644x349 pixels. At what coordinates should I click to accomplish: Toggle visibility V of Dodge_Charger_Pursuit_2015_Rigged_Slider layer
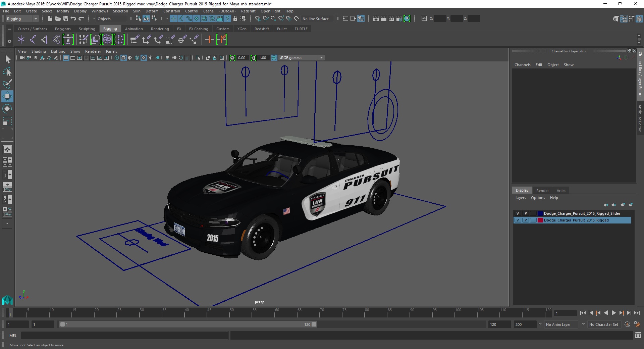518,213
